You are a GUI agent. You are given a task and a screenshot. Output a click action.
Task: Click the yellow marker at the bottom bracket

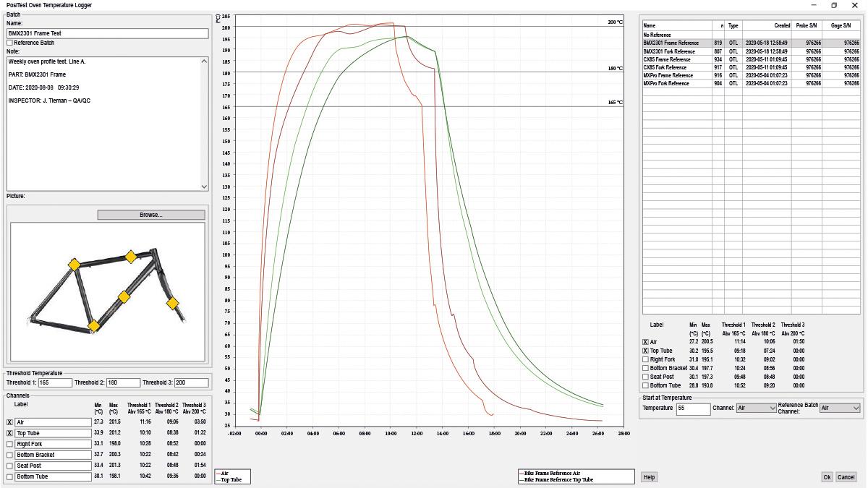click(x=93, y=326)
